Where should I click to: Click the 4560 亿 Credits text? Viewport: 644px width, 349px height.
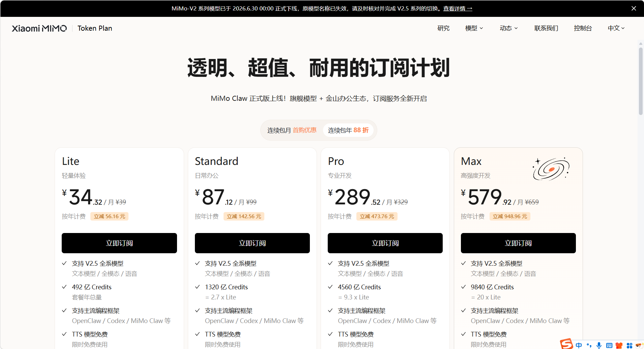coord(359,287)
